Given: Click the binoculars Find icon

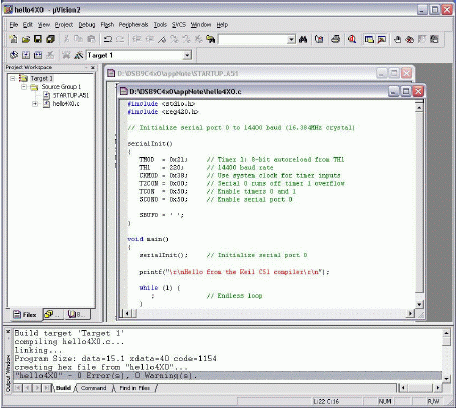Looking at the screenshot, I should [303, 39].
